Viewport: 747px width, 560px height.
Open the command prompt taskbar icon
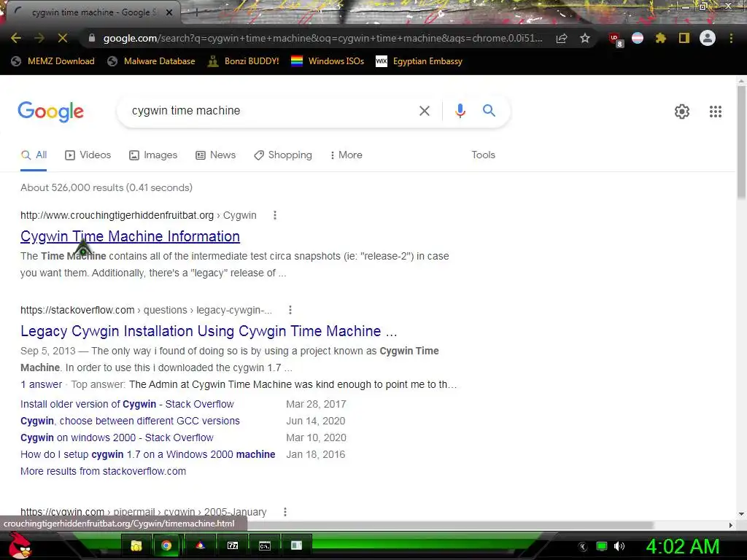coord(265,545)
